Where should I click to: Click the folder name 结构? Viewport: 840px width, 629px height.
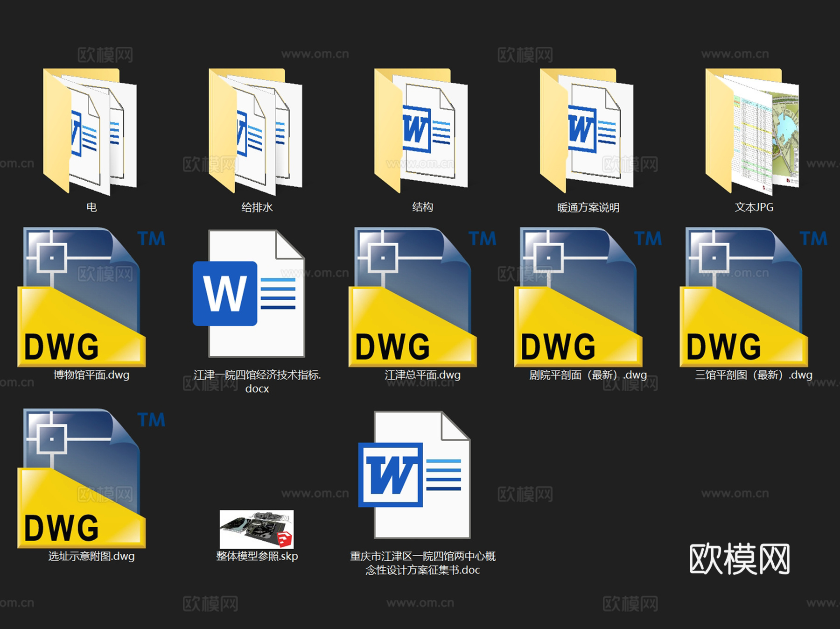423,207
